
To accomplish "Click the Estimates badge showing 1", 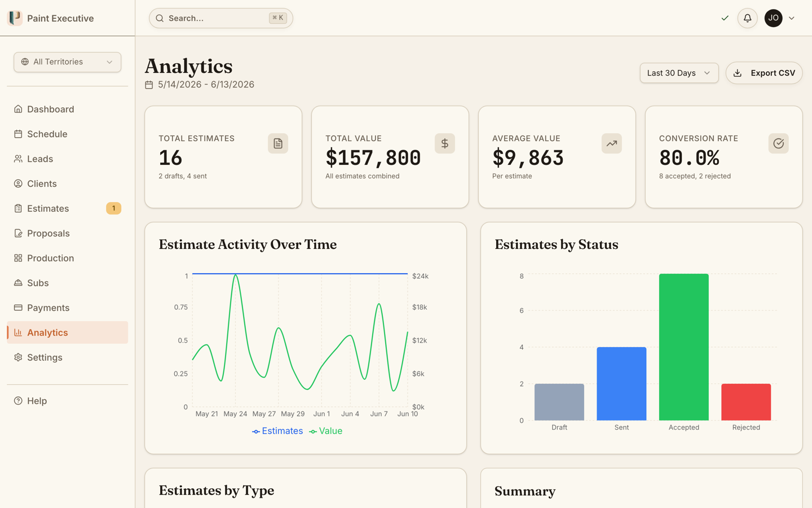I will tap(113, 208).
